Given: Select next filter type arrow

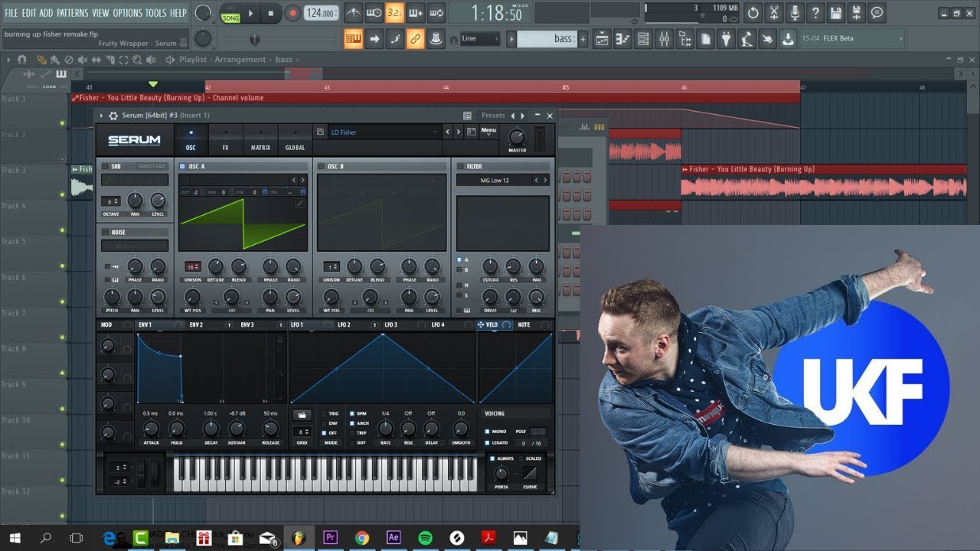Looking at the screenshot, I should pyautogui.click(x=545, y=180).
